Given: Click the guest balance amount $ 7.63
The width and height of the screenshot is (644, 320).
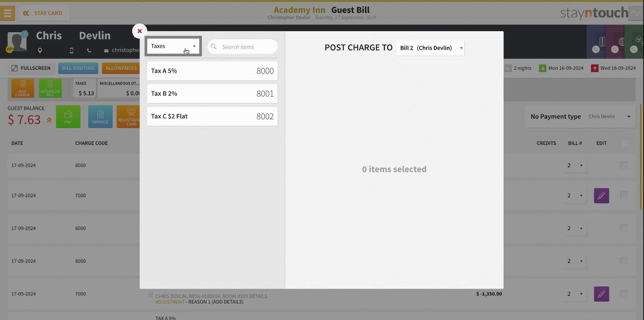Looking at the screenshot, I should pos(24,120).
